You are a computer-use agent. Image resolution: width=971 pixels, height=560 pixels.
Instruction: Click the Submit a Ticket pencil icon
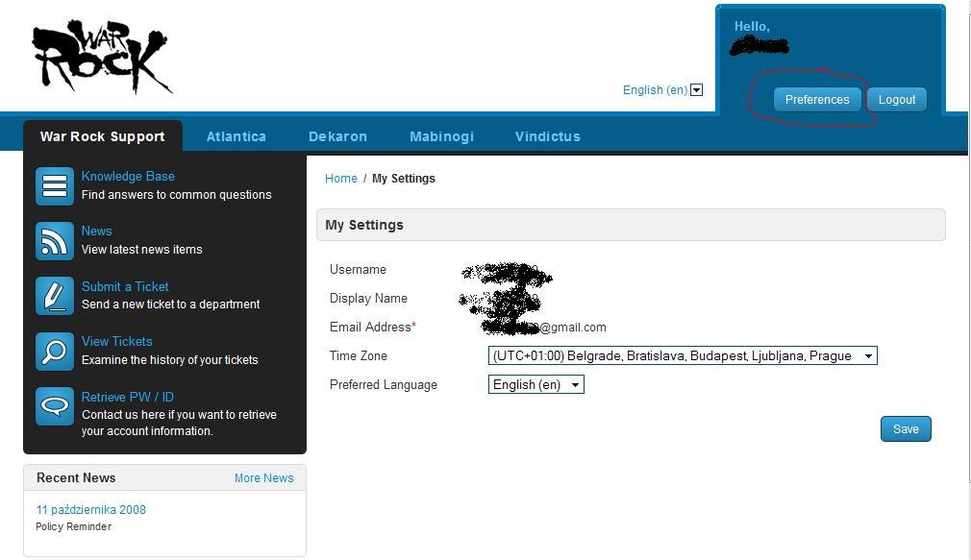(x=55, y=296)
